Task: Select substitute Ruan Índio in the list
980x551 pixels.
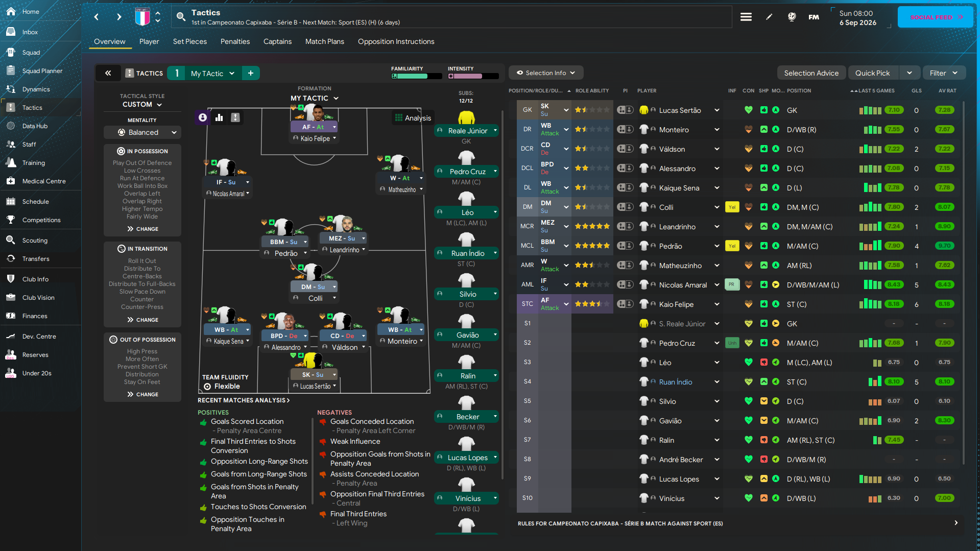Action: [676, 381]
